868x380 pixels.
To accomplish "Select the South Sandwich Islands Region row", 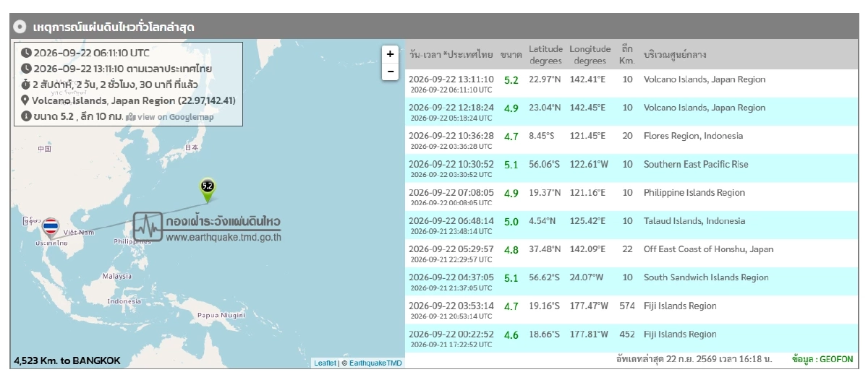I will (x=630, y=282).
